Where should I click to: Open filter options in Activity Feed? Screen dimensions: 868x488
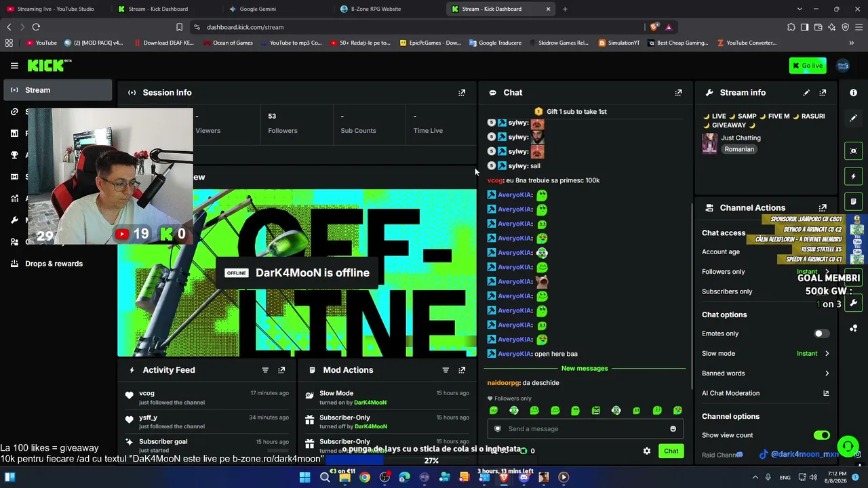265,370
